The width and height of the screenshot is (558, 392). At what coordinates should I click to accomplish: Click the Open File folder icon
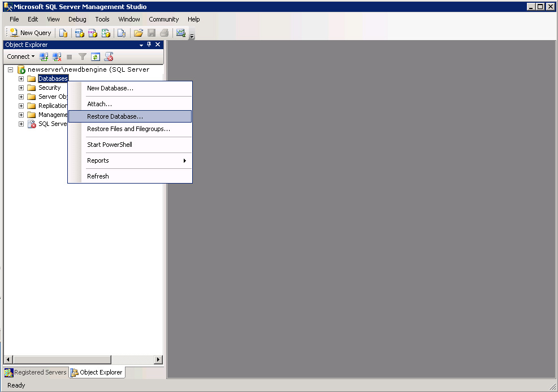point(139,33)
